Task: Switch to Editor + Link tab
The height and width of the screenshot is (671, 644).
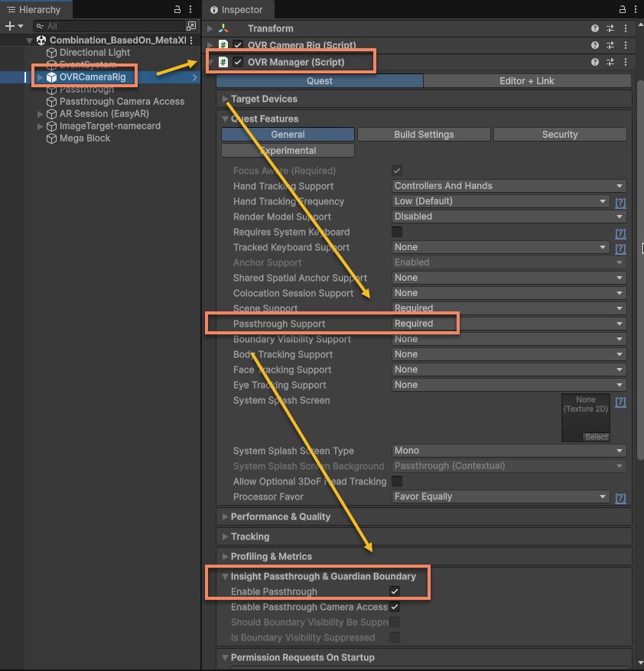Action: pos(527,81)
